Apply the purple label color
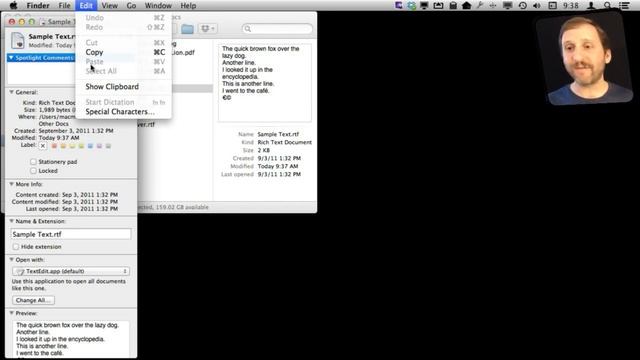Viewport: 640px width, 360px height. pos(99,146)
